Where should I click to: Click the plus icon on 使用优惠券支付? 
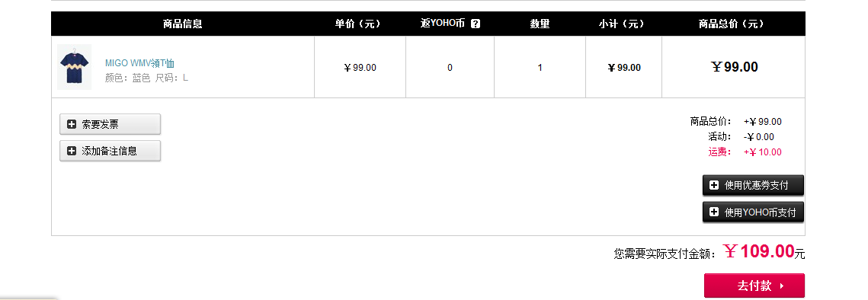click(714, 186)
